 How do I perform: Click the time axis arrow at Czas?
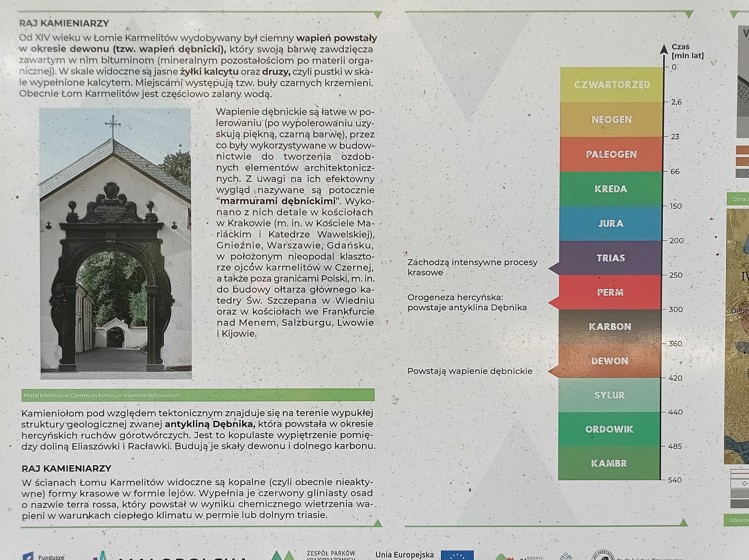pos(664,50)
